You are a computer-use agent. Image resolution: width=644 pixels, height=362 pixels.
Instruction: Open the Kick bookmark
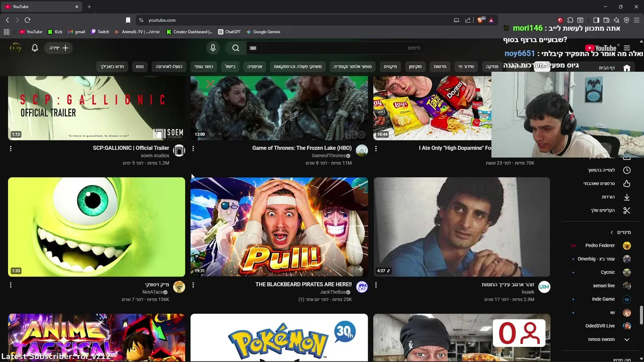(x=55, y=32)
